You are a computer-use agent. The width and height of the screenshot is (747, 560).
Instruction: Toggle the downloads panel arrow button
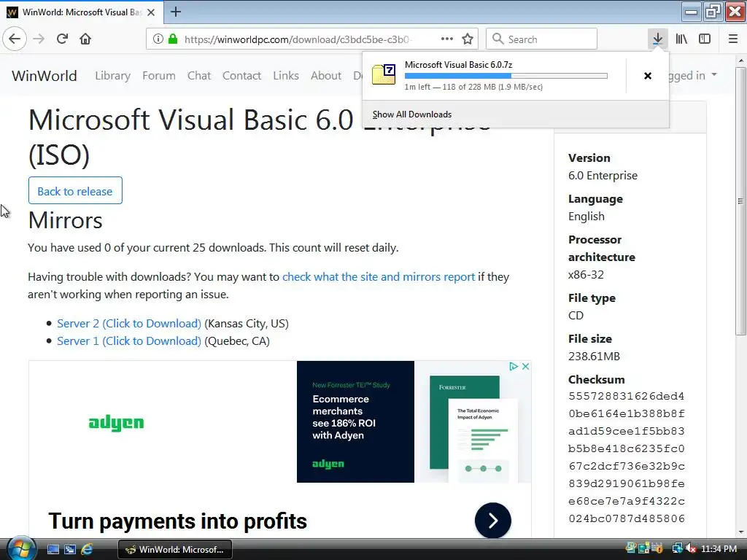[657, 39]
